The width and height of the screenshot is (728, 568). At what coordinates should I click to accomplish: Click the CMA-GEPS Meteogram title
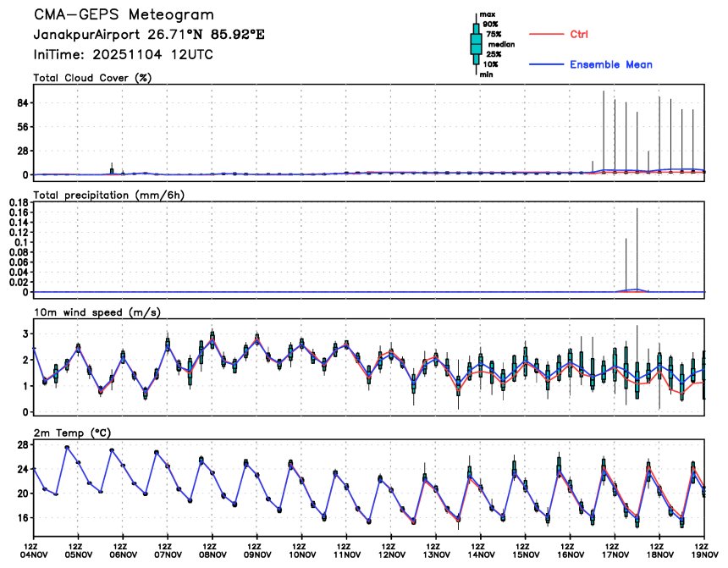[124, 15]
